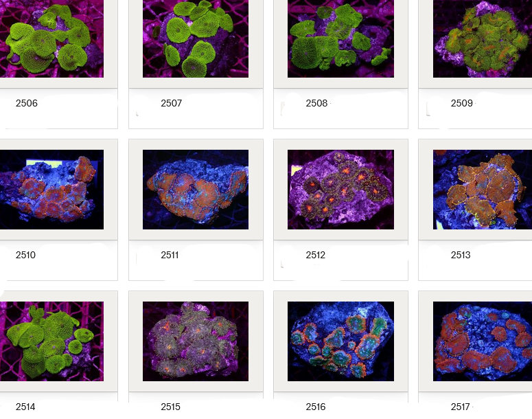The image size is (532, 419).
Task: Click the thumbnail image above label 2507
Action: [196, 38]
